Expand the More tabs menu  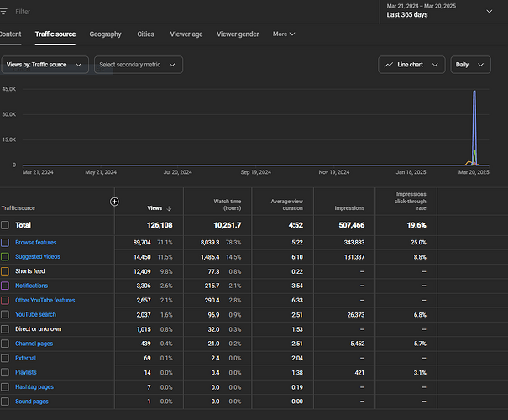click(x=284, y=34)
